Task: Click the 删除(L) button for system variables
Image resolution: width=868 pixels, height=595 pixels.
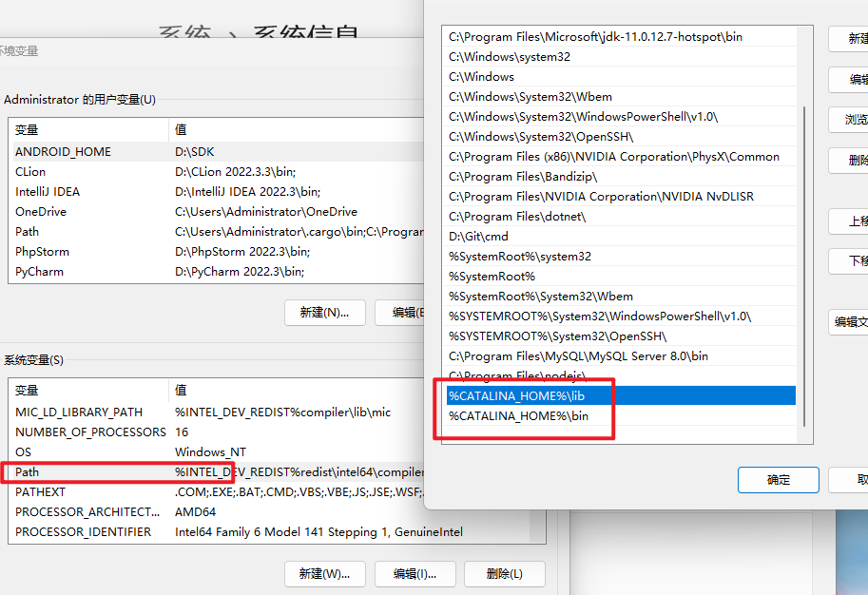Action: [504, 574]
